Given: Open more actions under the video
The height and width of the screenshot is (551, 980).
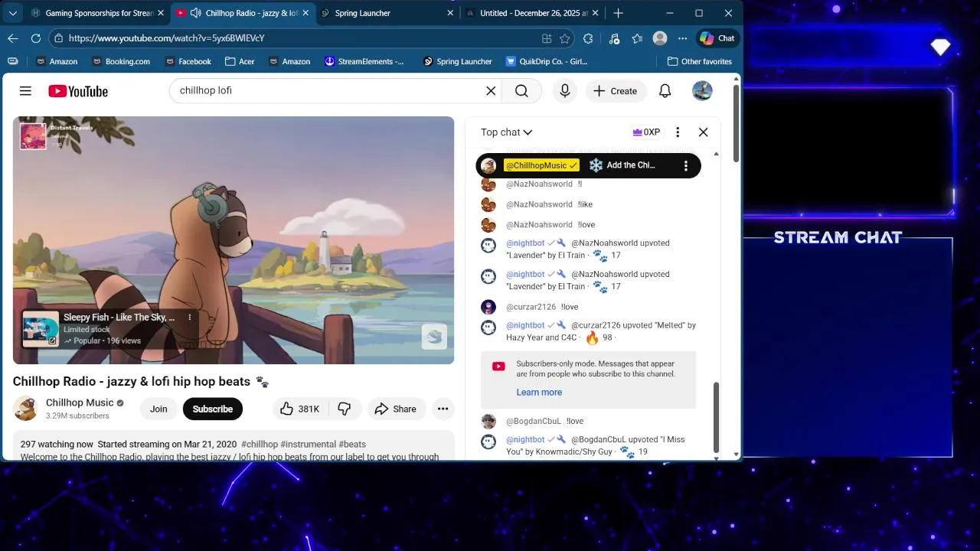Looking at the screenshot, I should [443, 409].
